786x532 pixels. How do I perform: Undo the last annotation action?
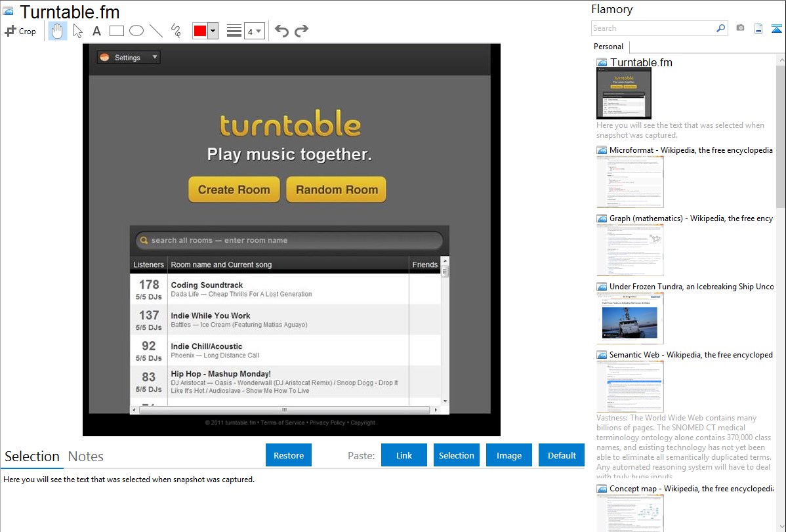pyautogui.click(x=281, y=31)
